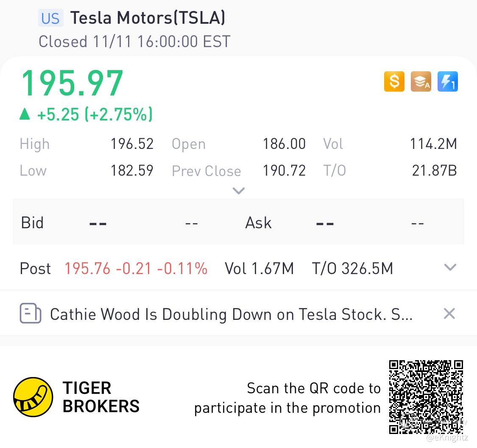Viewport: 477px width, 448px height.
Task: Tap the brown stacked layers badge icon
Action: pos(421,81)
